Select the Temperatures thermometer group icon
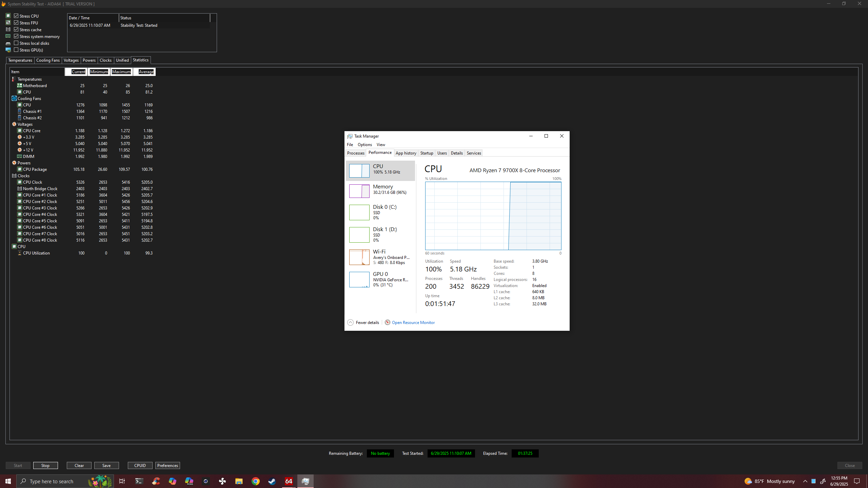The width and height of the screenshot is (868, 488). coord(14,79)
